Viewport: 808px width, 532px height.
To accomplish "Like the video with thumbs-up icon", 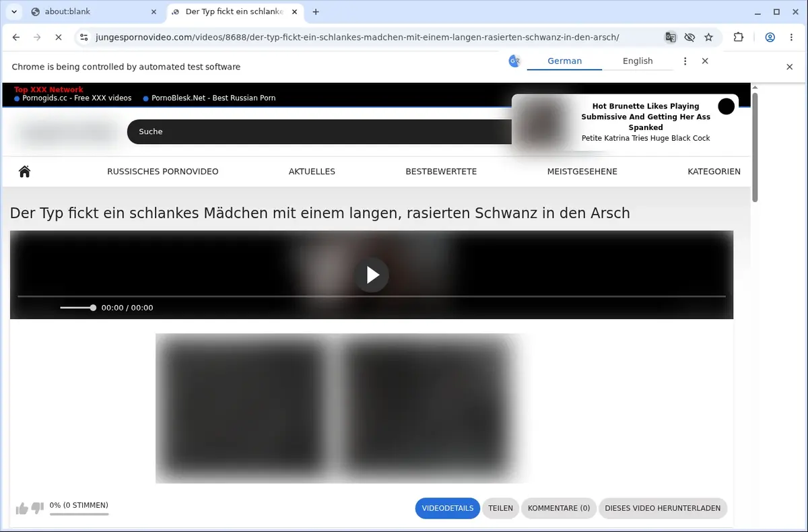I will coord(22,508).
